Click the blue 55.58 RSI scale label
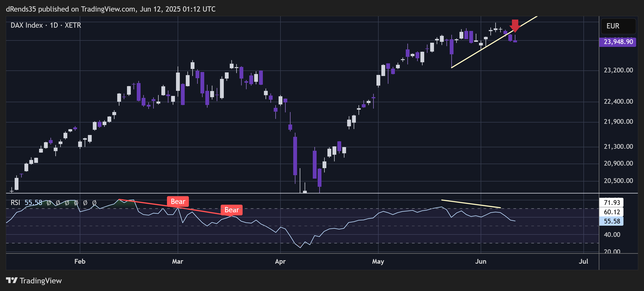Image resolution: width=644 pixels, height=291 pixels. click(x=611, y=221)
